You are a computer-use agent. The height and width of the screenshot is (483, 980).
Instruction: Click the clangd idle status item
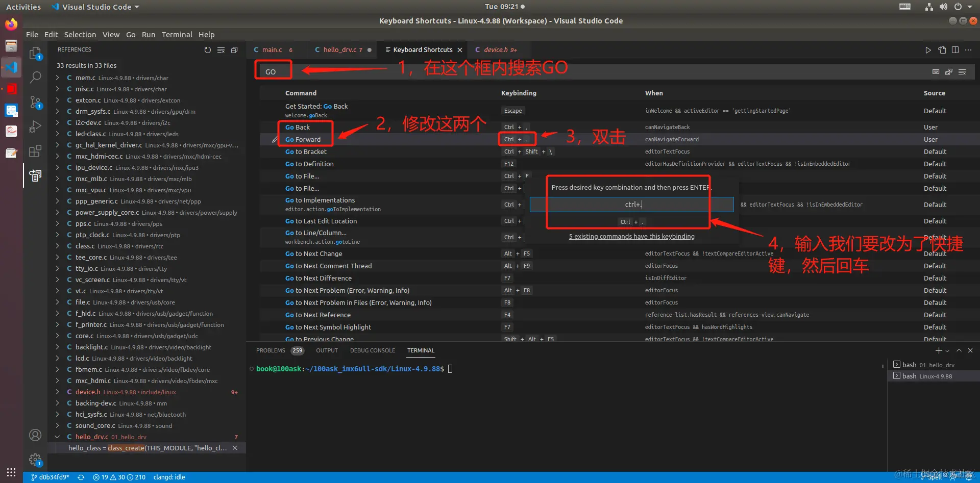(x=169, y=477)
